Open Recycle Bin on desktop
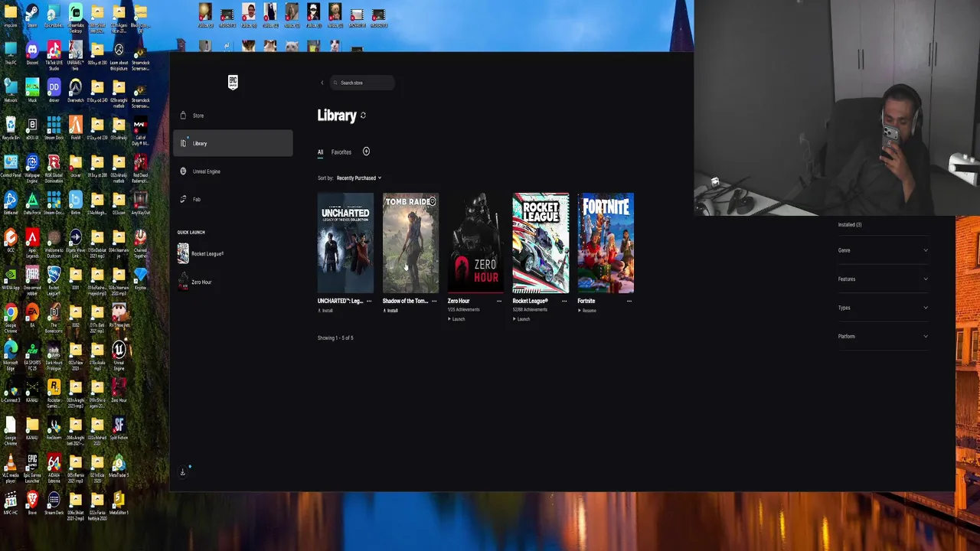This screenshot has width=980, height=551. pos(11,128)
